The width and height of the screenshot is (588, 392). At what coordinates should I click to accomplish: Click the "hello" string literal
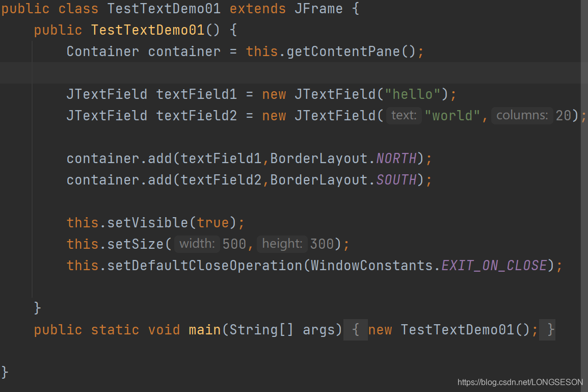413,94
